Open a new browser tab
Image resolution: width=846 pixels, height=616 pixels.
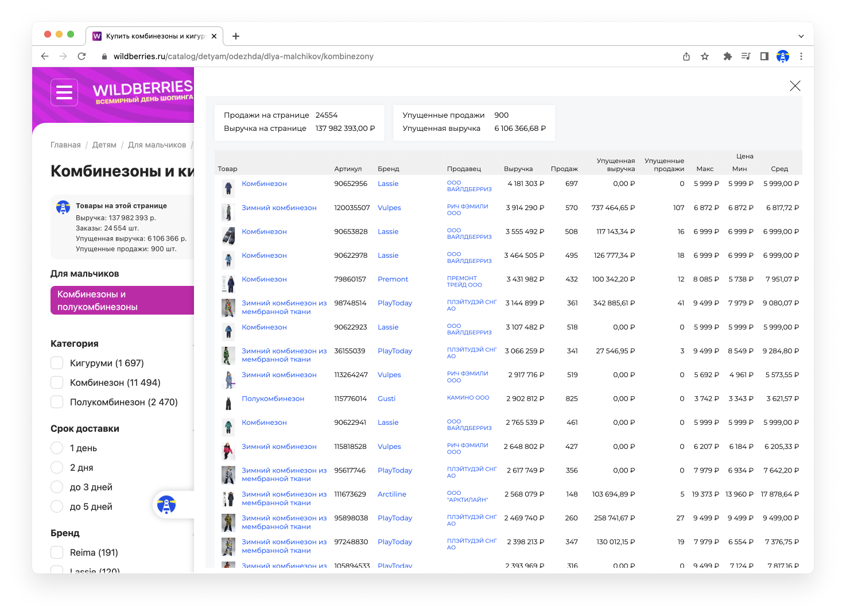click(x=236, y=36)
